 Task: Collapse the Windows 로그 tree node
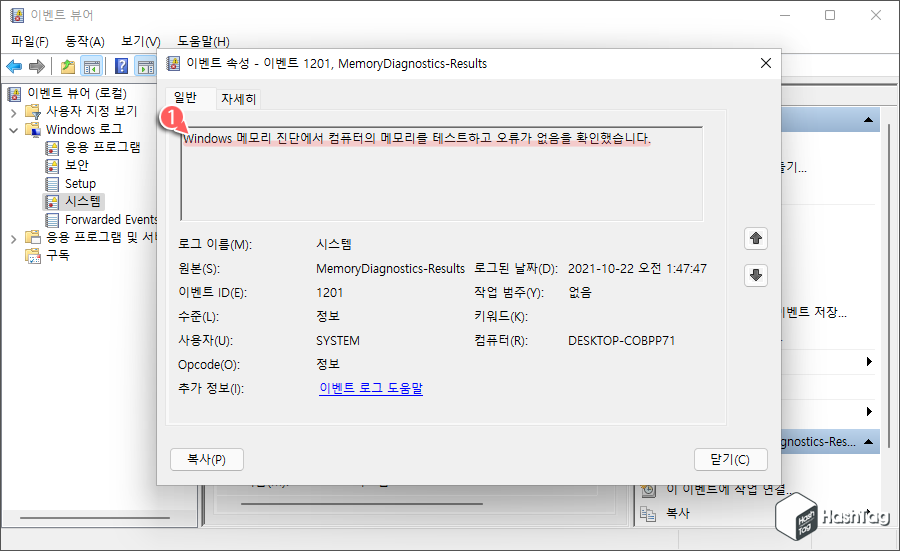(13, 130)
